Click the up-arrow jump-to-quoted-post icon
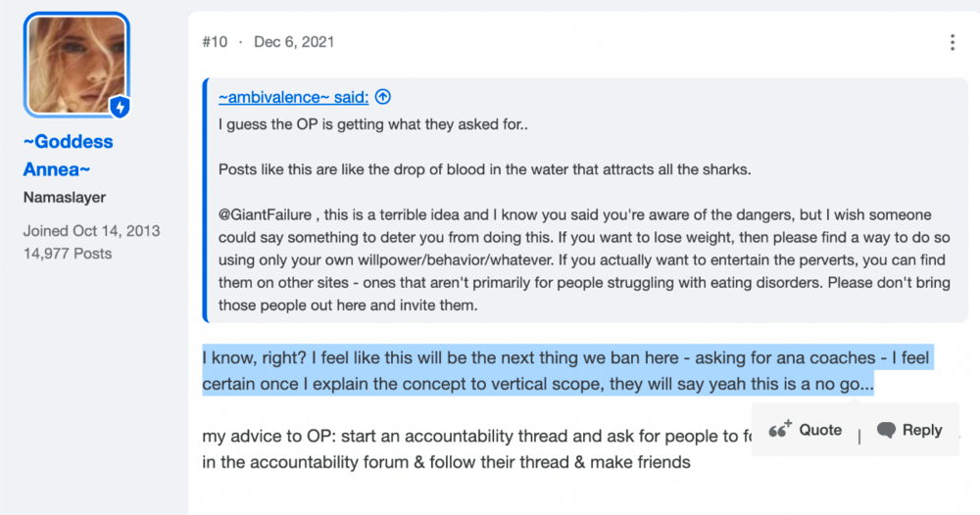 click(383, 97)
